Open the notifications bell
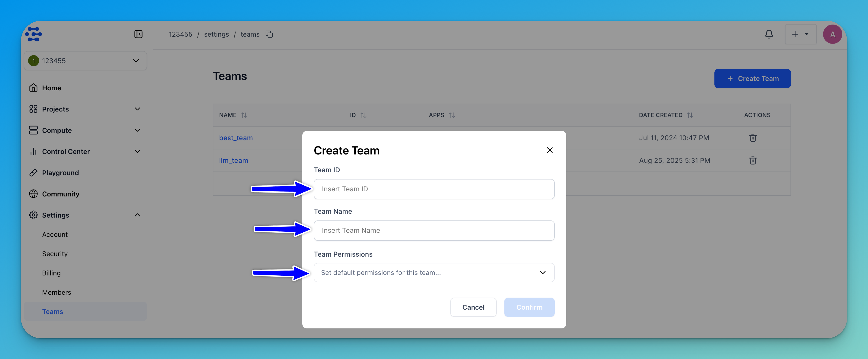Viewport: 868px width, 359px height. [769, 34]
